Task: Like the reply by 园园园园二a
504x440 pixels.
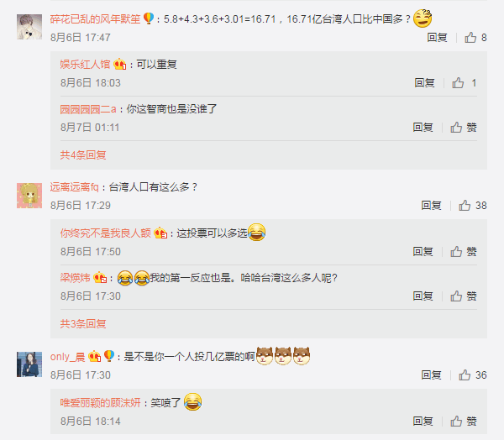Action: [x=463, y=128]
